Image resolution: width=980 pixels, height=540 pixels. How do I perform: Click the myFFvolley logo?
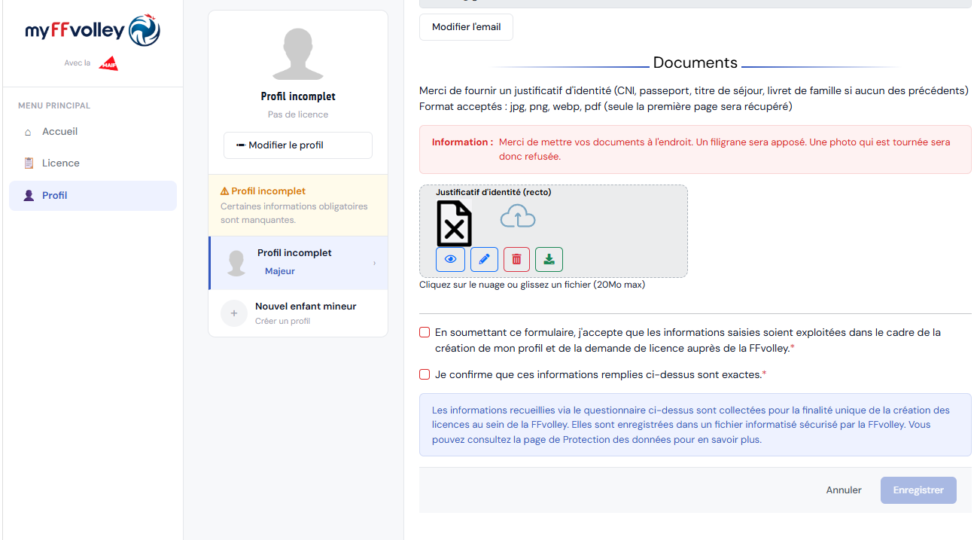click(93, 31)
